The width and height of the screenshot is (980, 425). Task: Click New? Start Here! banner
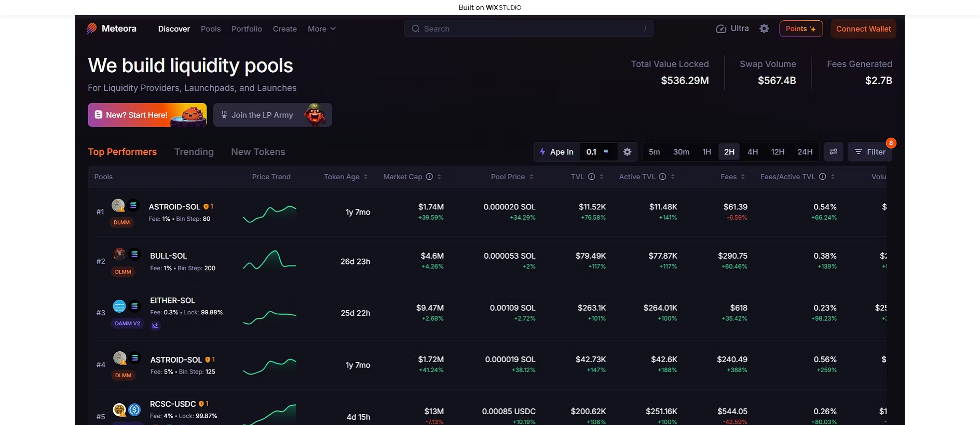pos(147,115)
